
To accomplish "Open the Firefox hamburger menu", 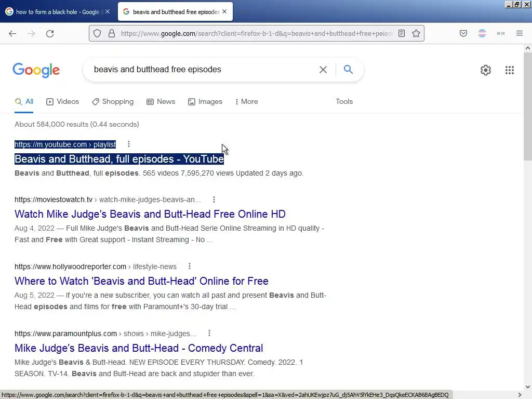I will pos(520,33).
